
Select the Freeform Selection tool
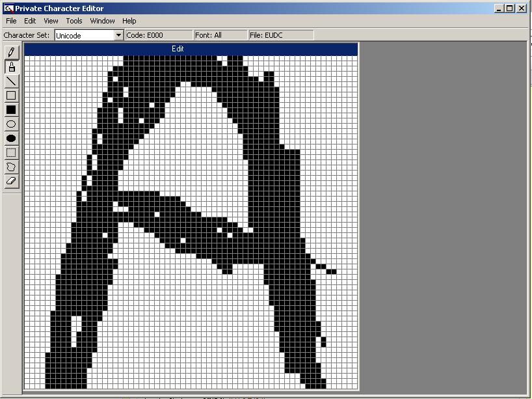(11, 167)
